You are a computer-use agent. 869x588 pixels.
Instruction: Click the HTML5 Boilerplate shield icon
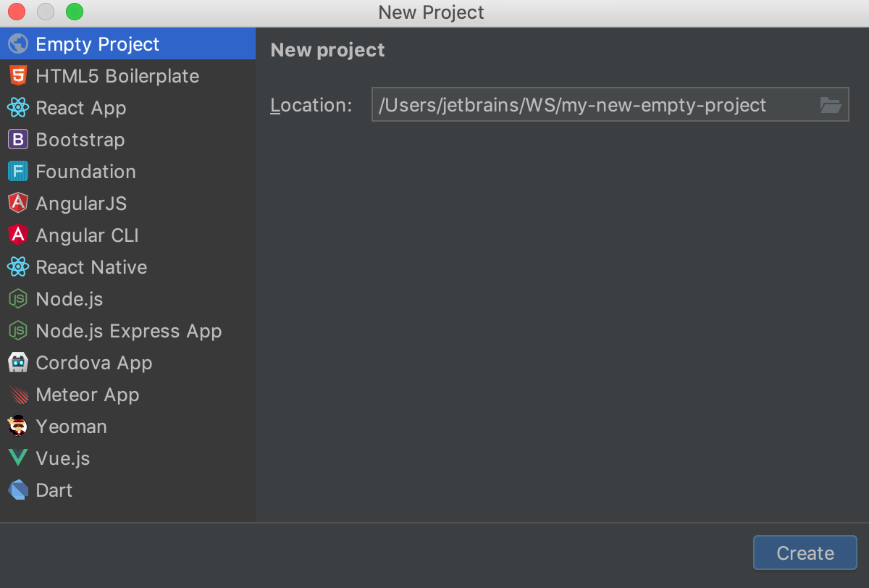pyautogui.click(x=18, y=76)
